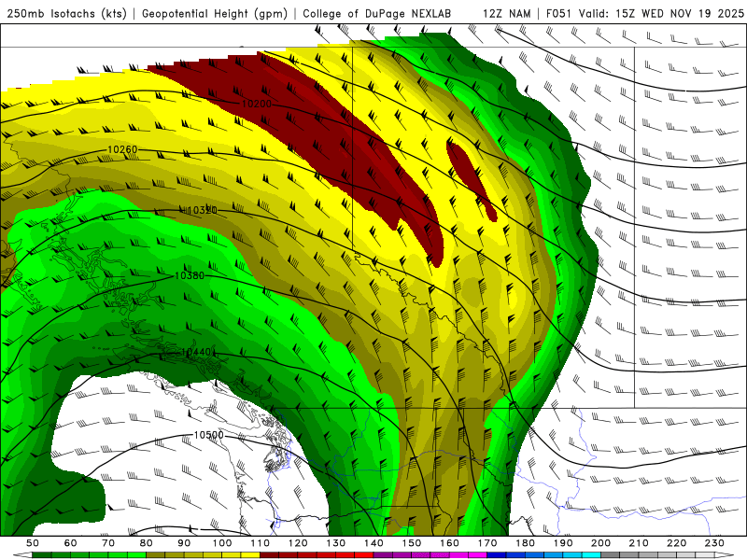
Task: Click the 90 value on the color scale
Action: pos(184,543)
